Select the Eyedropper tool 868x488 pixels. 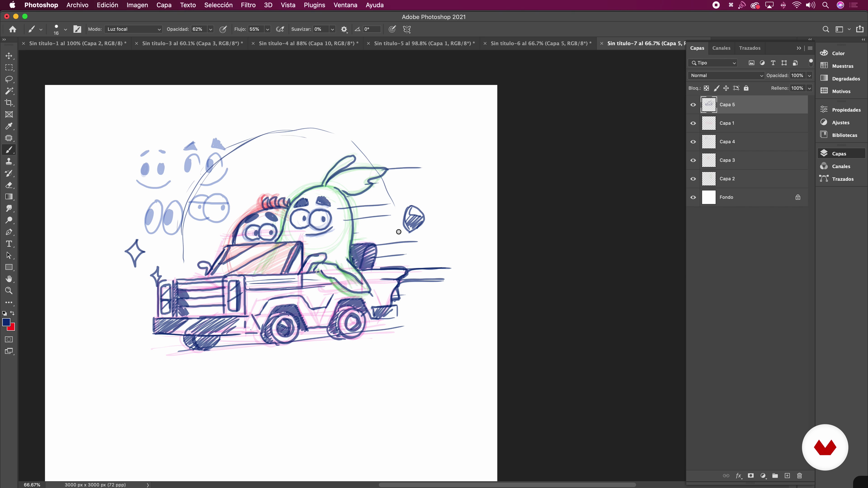(9, 126)
